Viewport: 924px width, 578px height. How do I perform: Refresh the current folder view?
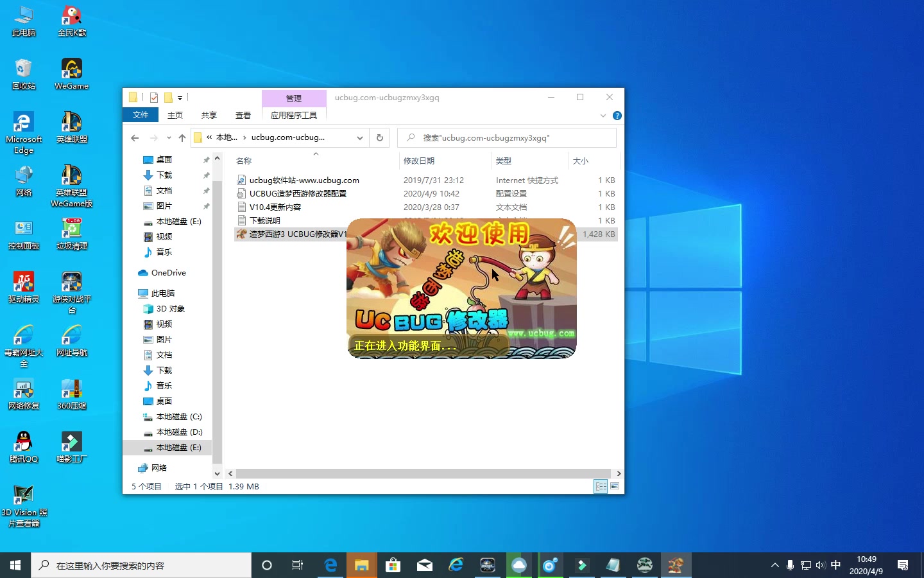pos(380,137)
